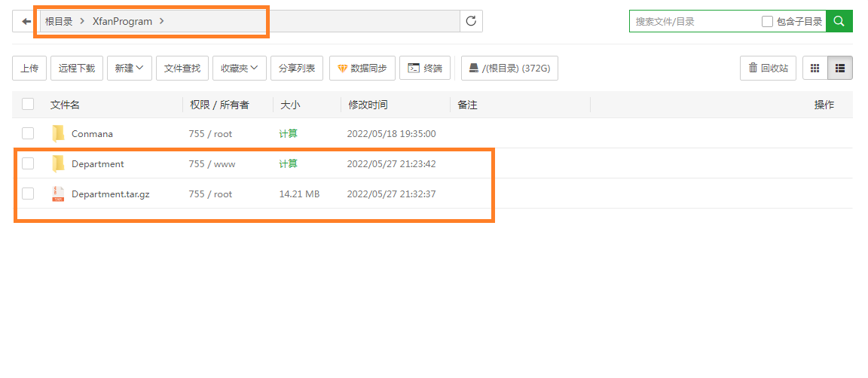Image resolution: width=868 pixels, height=378 pixels.
Task: Click the Department.tar.gz archive icon
Action: coord(58,194)
